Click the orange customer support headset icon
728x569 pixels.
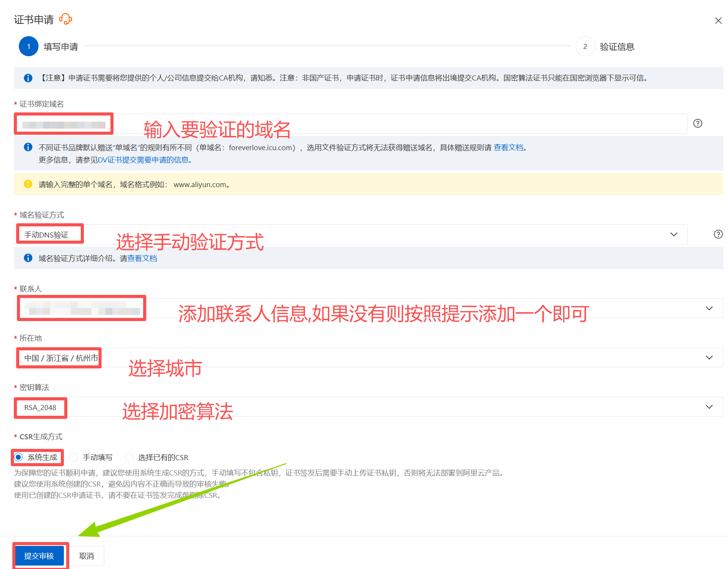tap(66, 19)
